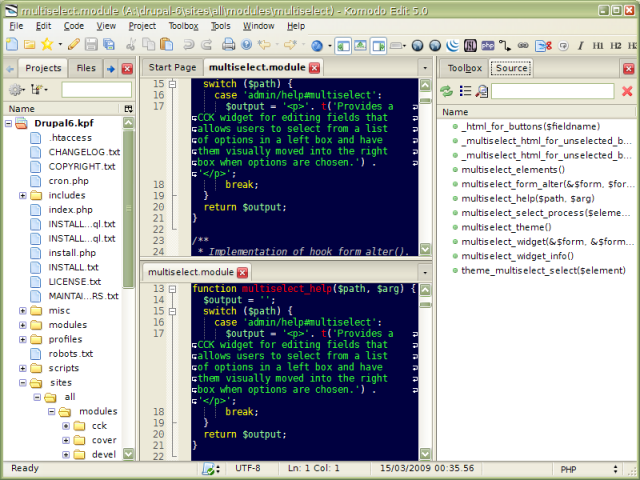The image size is (640, 480).
Task: Navigate forward with yellow right arrow
Action: (290, 44)
